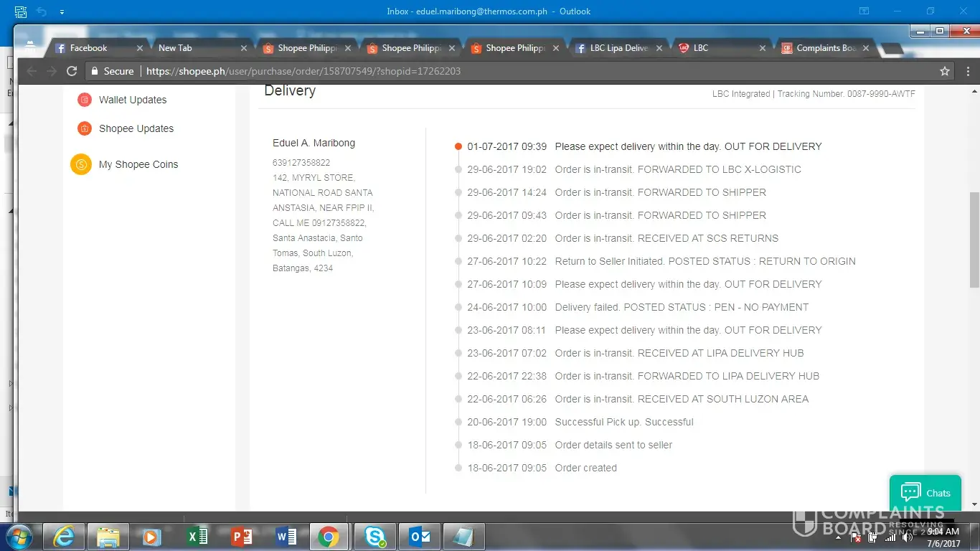Click the volume icon in system tray
Screen dimensions: 980x551
pyautogui.click(x=908, y=537)
